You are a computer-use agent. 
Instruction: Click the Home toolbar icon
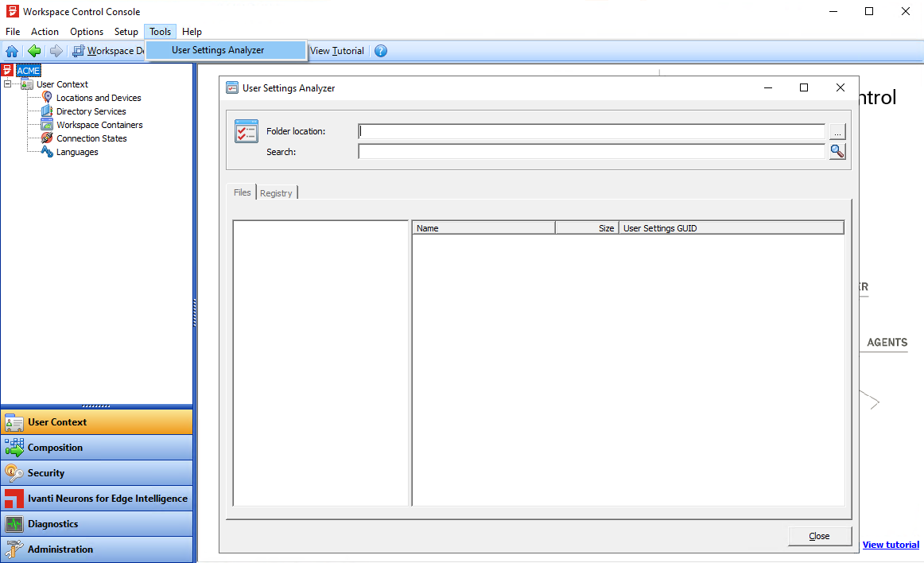pyautogui.click(x=12, y=51)
